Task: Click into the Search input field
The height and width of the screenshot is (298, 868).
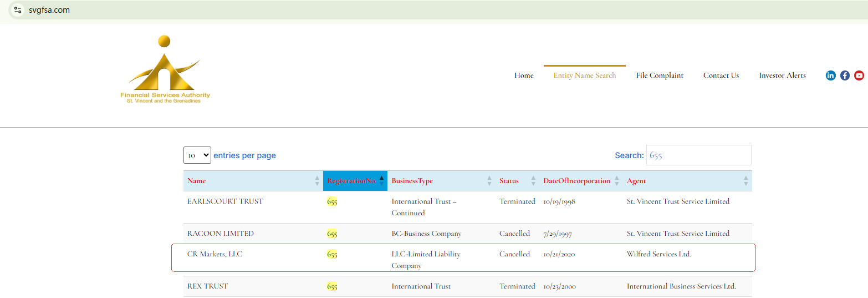Action: pyautogui.click(x=698, y=155)
